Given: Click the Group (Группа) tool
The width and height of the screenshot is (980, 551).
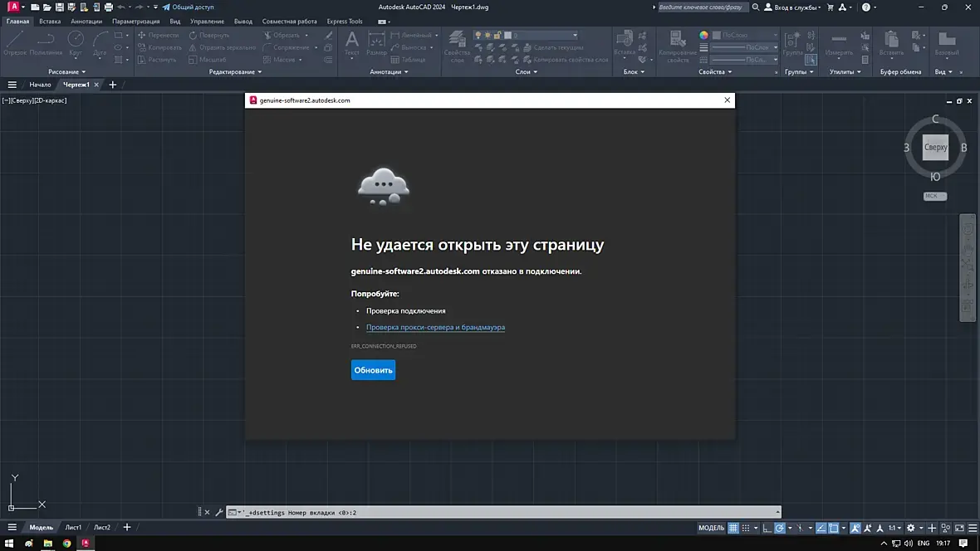Looking at the screenshot, I should point(791,44).
